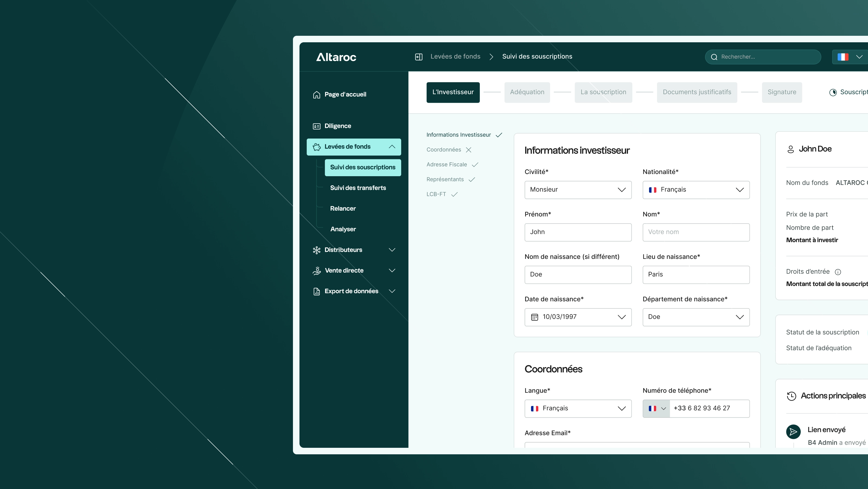Click the Page d'accueil home icon
Screen dimensions: 868x489
pos(316,95)
